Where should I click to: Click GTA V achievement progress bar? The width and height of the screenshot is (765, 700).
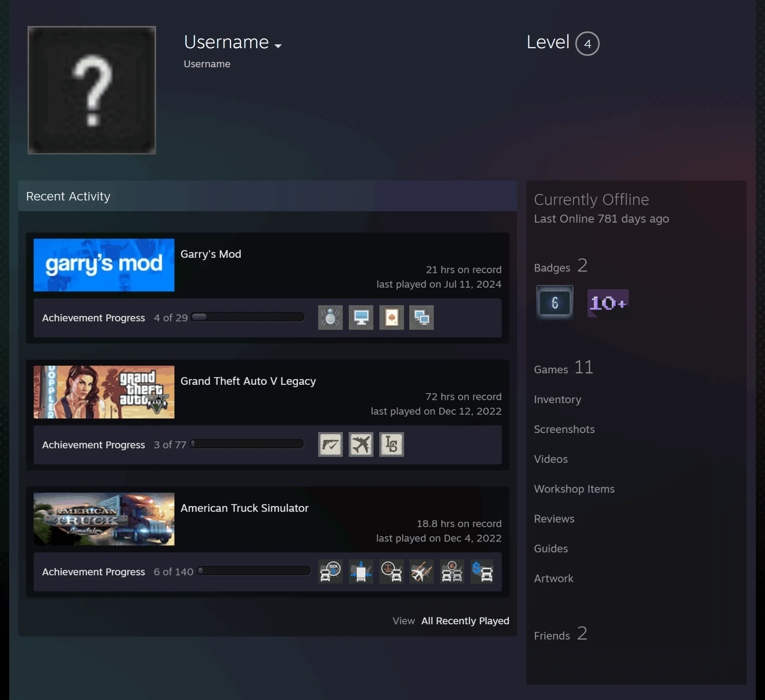coord(247,444)
